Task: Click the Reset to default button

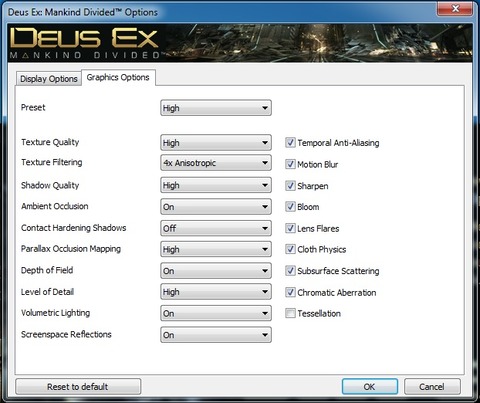Action: pyautogui.click(x=78, y=387)
